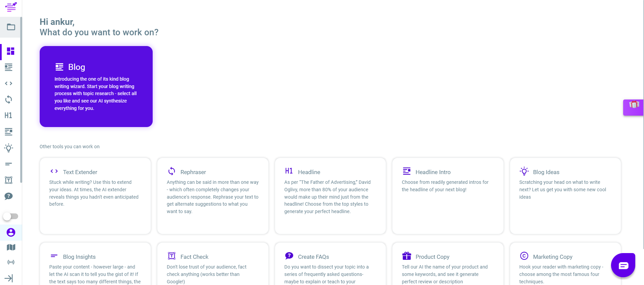Open Blog tool from sidebar icon
This screenshot has height=285, width=644.
pos(9,67)
